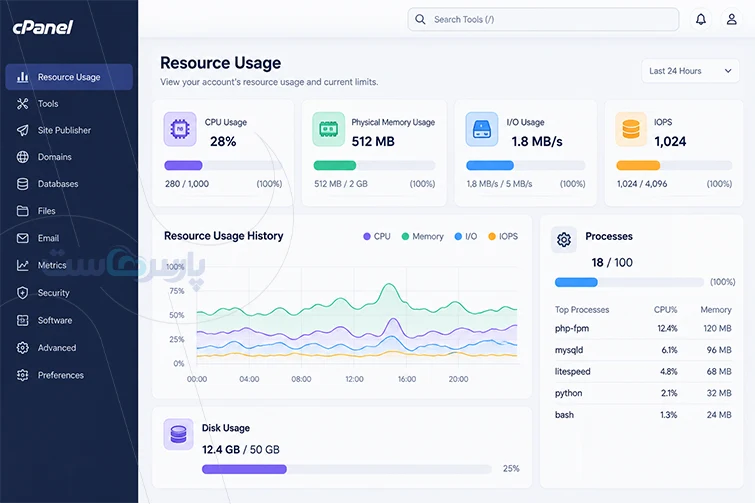Select the php-fpm process row
Image resolution: width=755 pixels, height=504 pixels.
coord(643,328)
